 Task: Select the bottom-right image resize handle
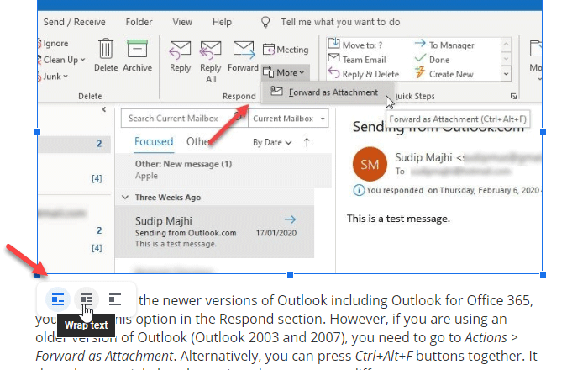(x=543, y=275)
